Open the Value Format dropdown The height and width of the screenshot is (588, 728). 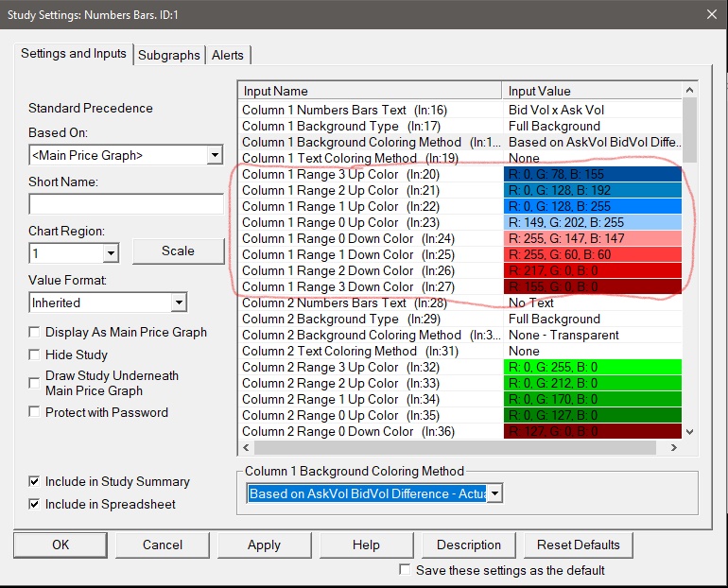click(x=179, y=303)
